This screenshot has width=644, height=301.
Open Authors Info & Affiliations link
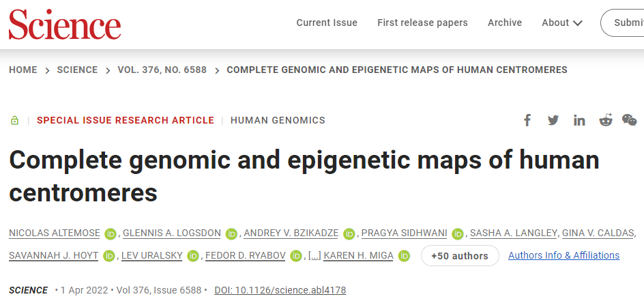(564, 255)
